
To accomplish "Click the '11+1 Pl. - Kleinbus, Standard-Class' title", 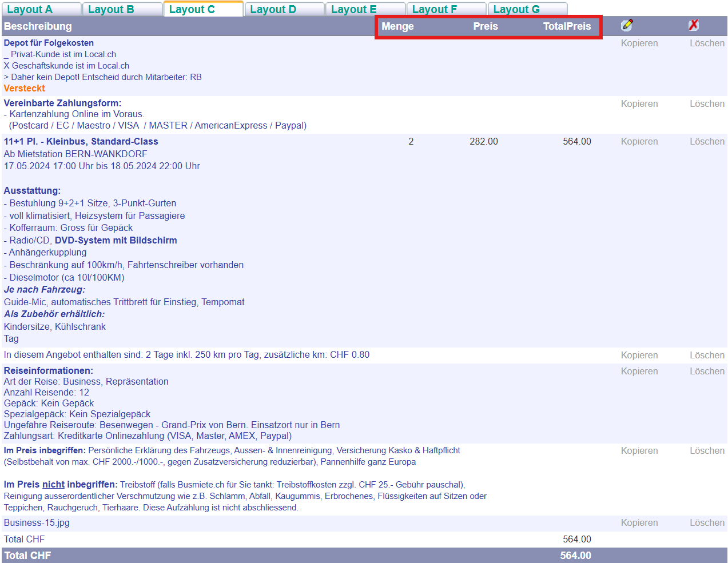I will [81, 142].
